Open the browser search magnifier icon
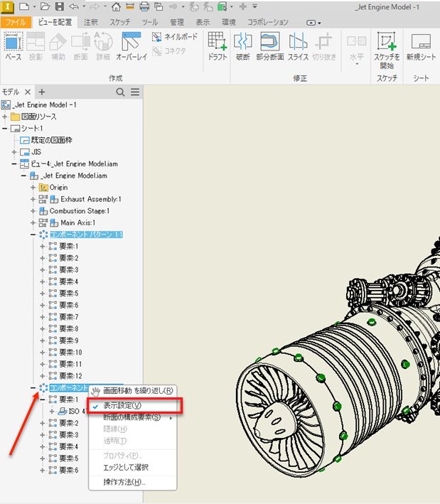The height and width of the screenshot is (504, 440). (x=120, y=92)
